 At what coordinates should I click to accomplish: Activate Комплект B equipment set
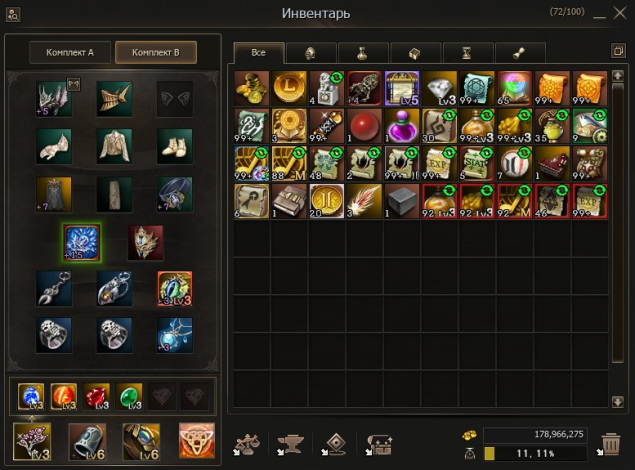pos(156,53)
